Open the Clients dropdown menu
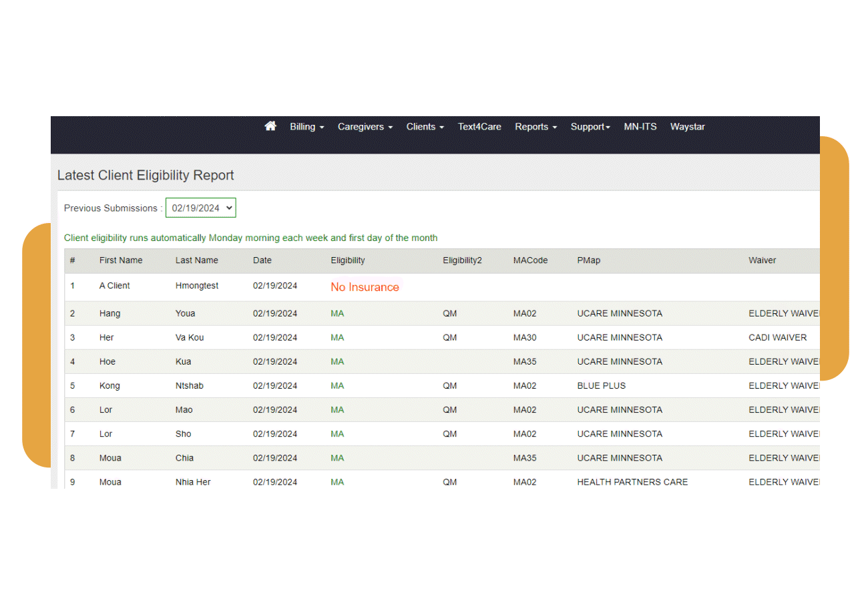Screen dimensions: 868x605 tap(425, 127)
